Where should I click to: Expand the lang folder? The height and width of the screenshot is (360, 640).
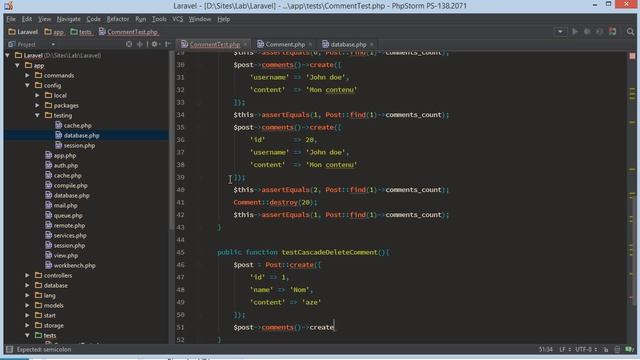point(27,296)
